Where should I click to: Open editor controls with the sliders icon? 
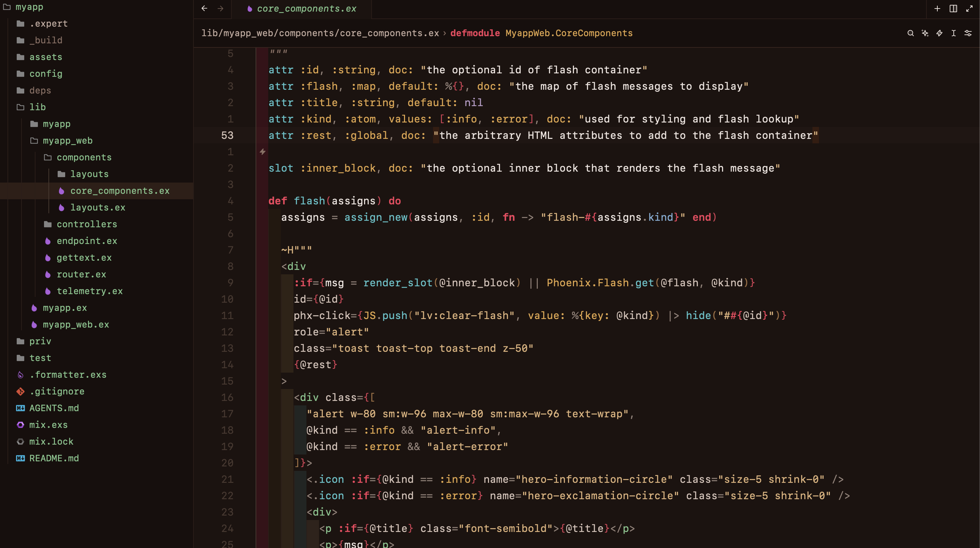click(968, 33)
